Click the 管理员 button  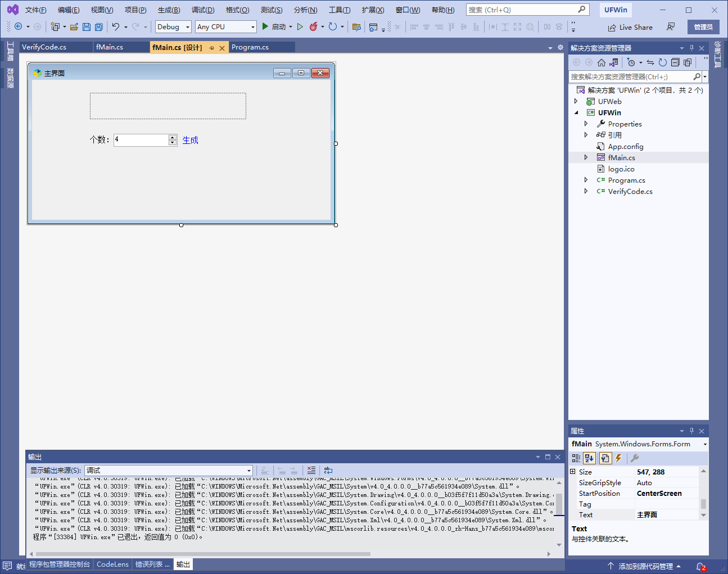coord(703,27)
